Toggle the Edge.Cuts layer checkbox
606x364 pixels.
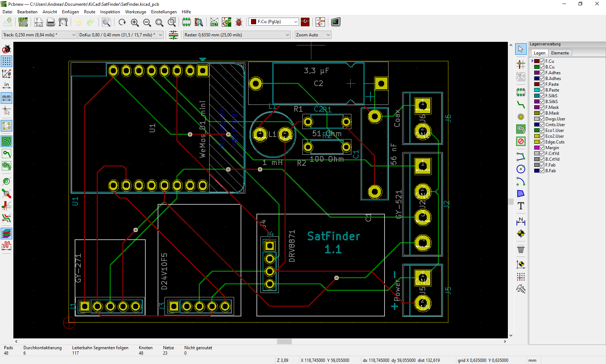[542, 142]
